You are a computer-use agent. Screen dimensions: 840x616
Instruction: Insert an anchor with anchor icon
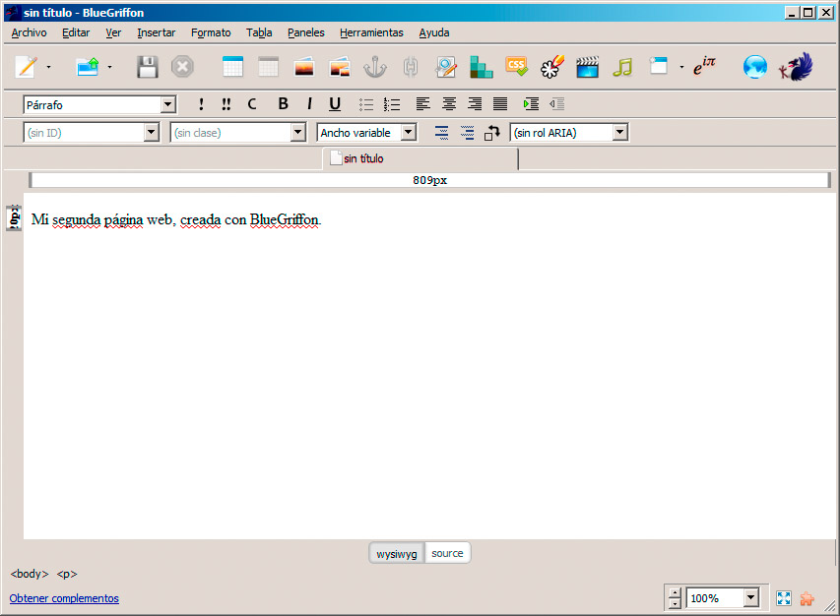[x=375, y=67]
